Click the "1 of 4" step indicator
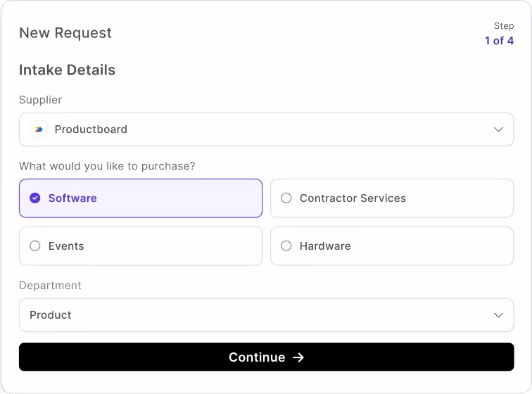The width and height of the screenshot is (532, 394). [x=499, y=41]
